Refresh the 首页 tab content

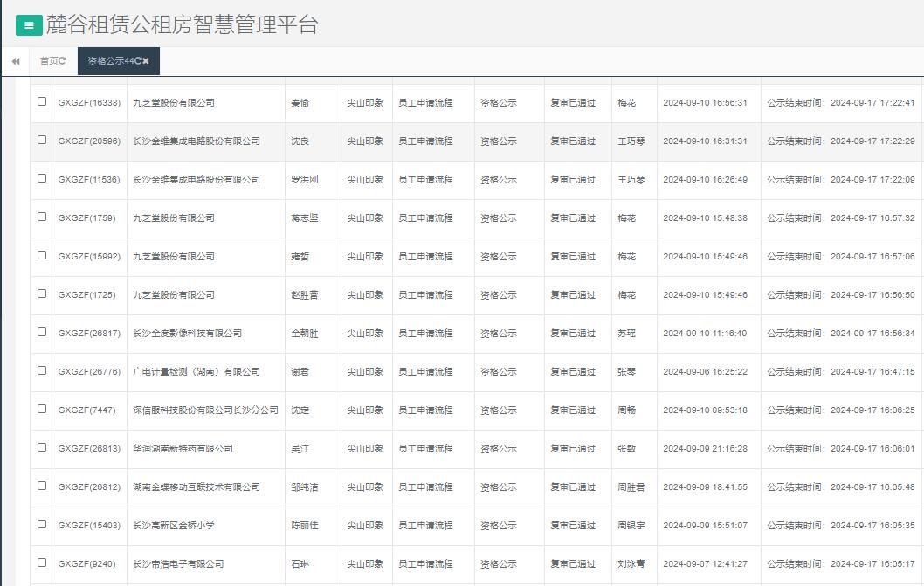pos(62,61)
